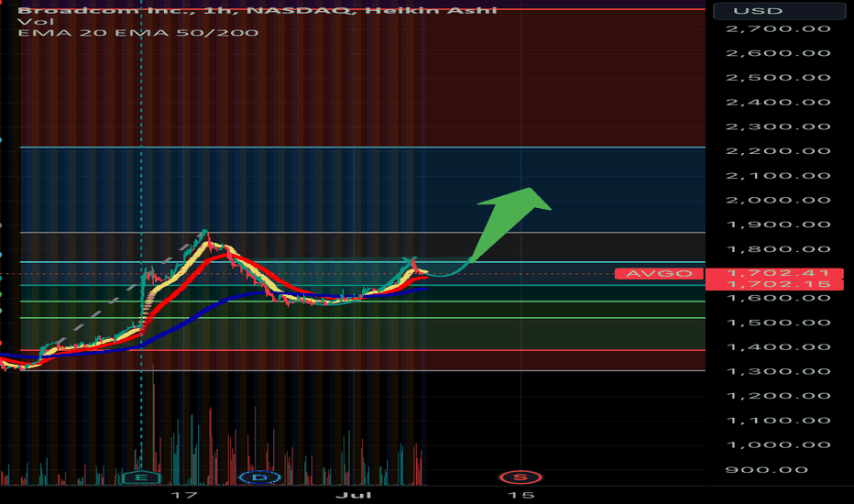The width and height of the screenshot is (854, 504).
Task: Click the 1,900.00 price axis label
Action: click(778, 225)
